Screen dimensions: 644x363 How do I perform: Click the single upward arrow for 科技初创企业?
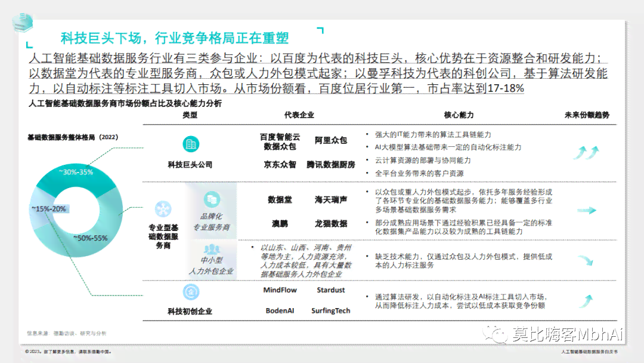point(587,301)
